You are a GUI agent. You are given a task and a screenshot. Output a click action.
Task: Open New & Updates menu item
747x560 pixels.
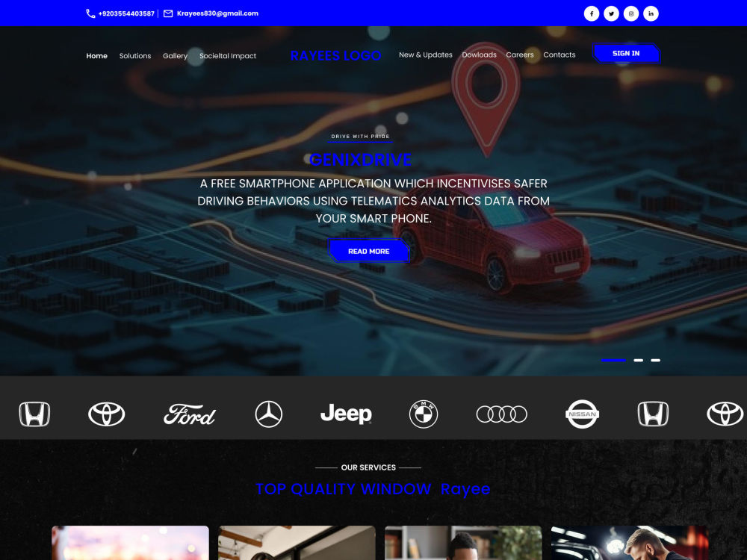click(426, 55)
